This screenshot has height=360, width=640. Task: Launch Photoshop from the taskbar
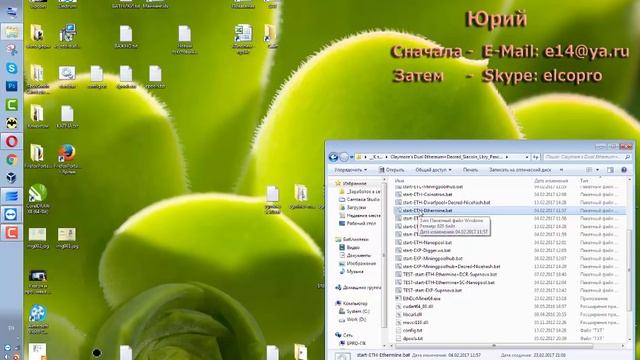pos(11,86)
